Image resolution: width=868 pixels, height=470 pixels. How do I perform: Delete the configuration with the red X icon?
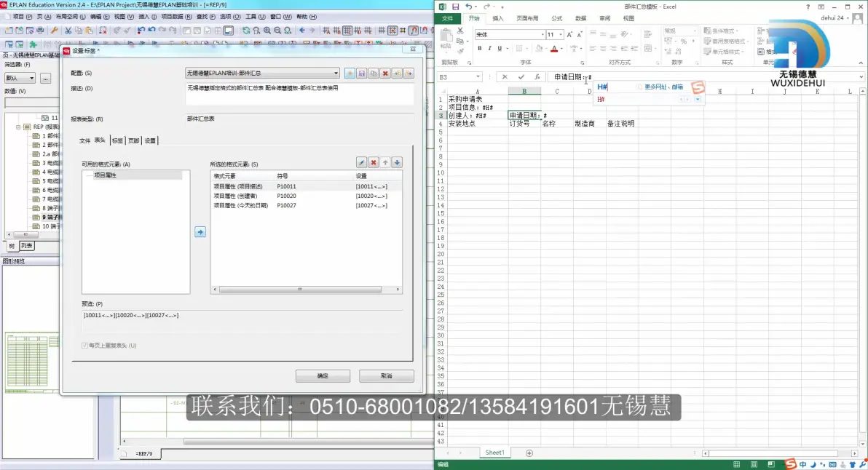click(385, 73)
